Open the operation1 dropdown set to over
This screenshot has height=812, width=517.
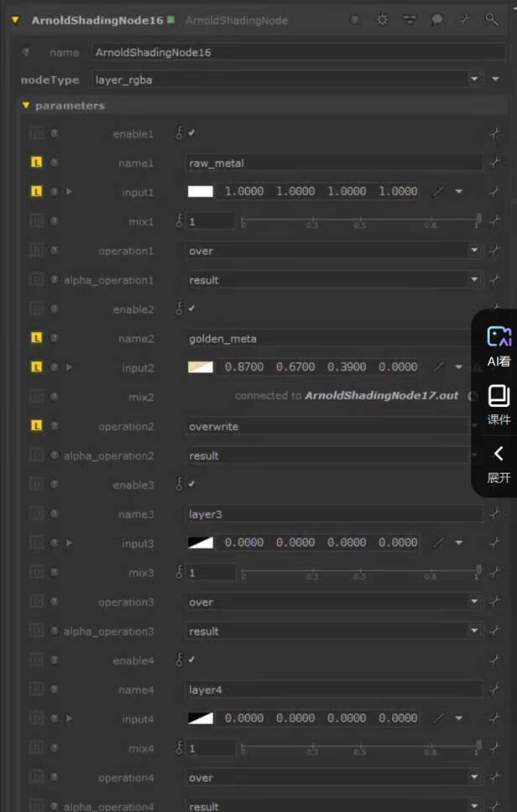pyautogui.click(x=475, y=251)
